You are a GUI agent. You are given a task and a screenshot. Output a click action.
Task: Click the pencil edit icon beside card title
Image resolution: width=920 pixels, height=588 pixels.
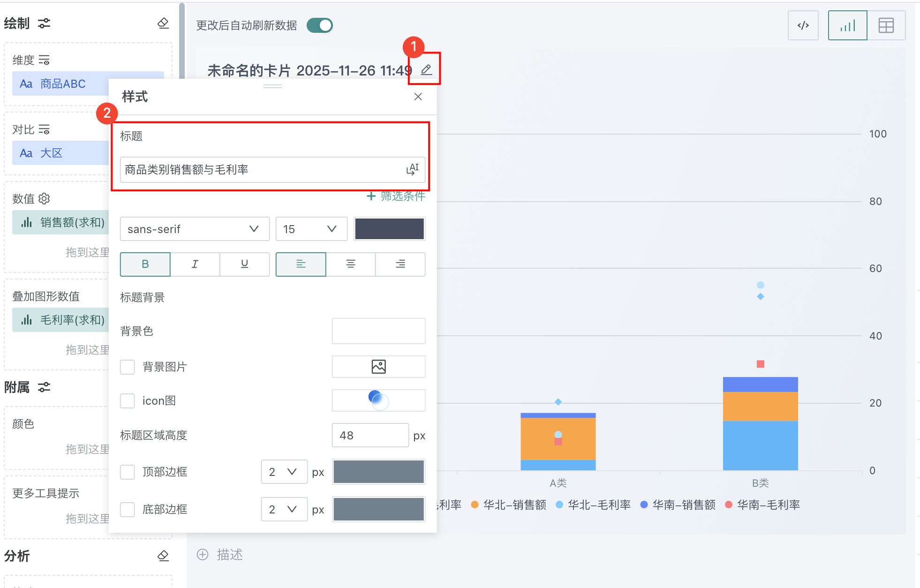point(426,70)
